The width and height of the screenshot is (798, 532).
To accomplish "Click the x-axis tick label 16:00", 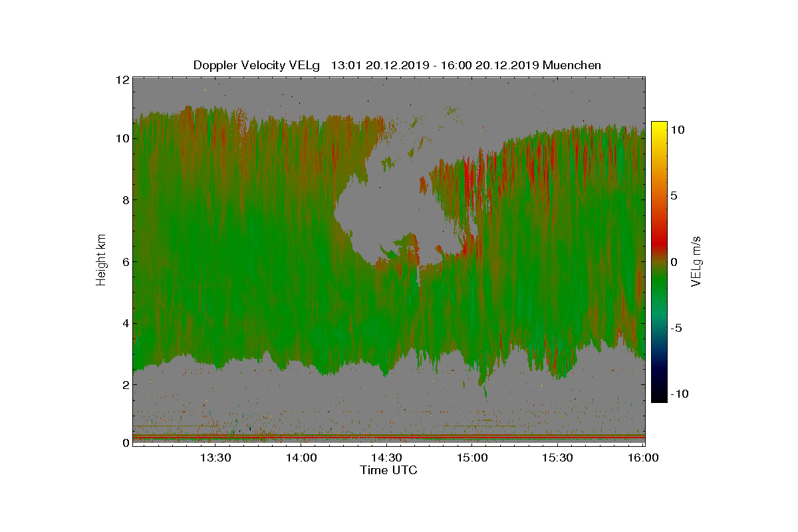I will 643,458.
